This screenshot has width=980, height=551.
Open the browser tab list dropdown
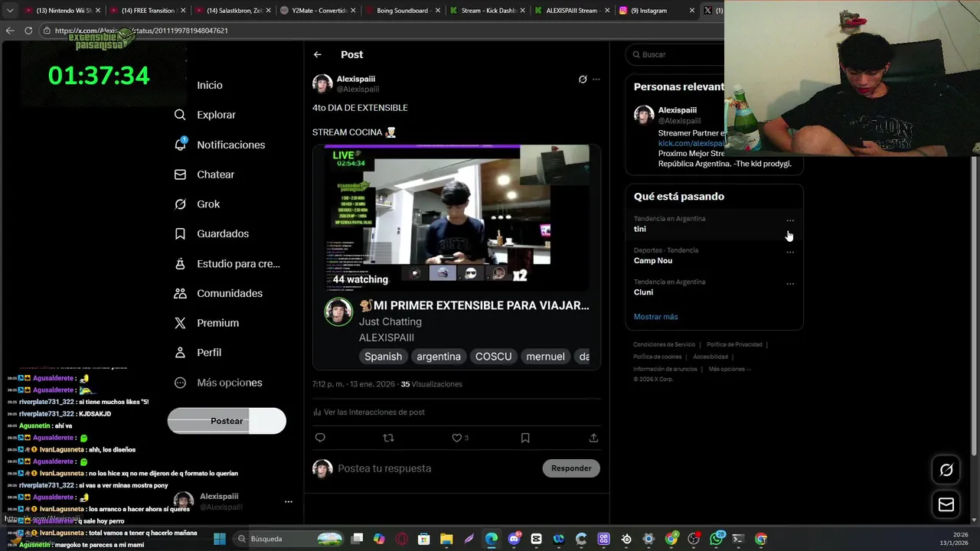10,11
